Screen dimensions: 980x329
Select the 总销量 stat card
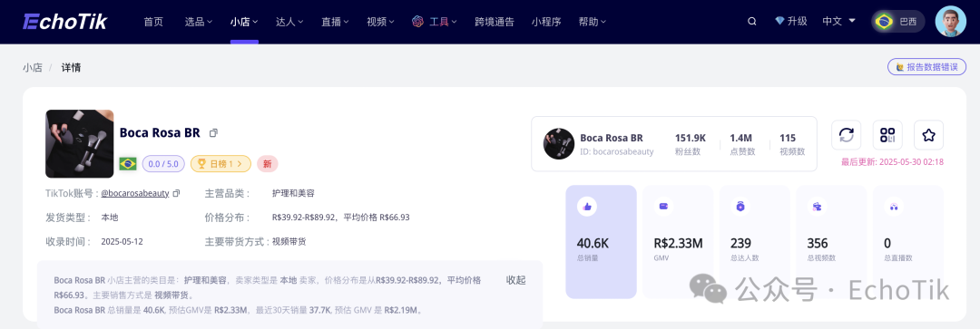pos(602,242)
